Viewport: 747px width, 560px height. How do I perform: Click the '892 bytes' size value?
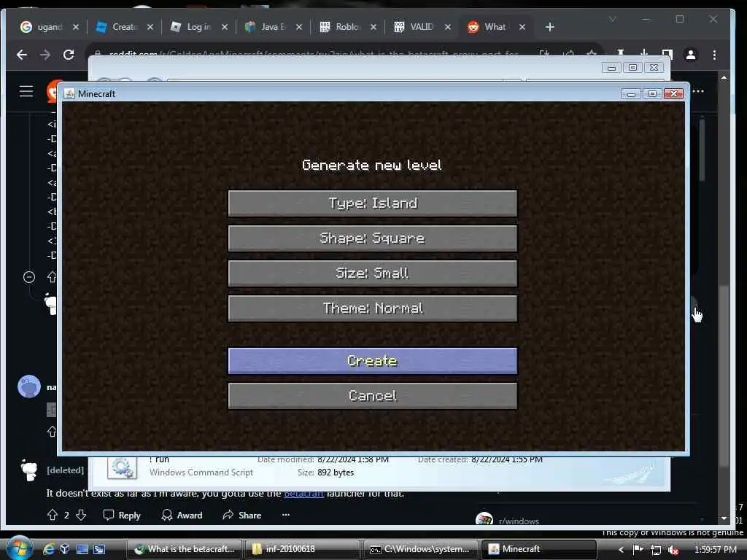(336, 472)
